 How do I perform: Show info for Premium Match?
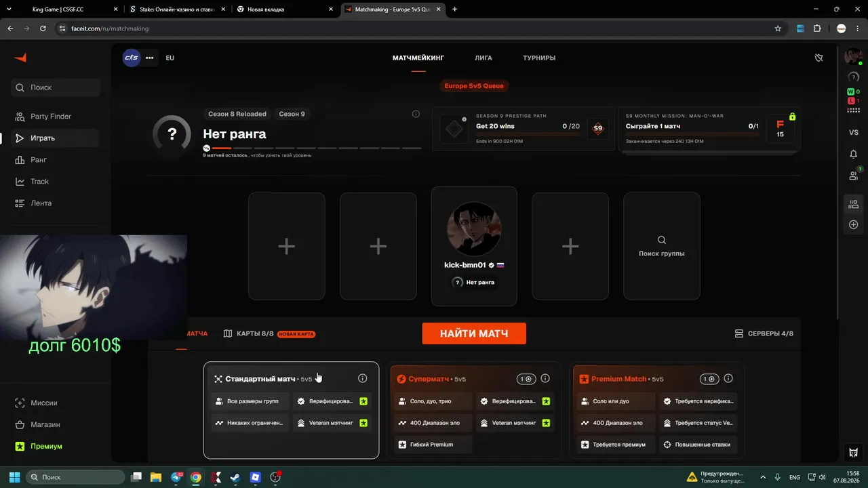click(x=729, y=379)
